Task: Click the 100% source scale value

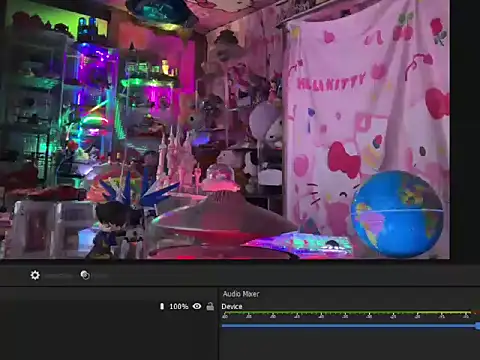Action: point(179,306)
